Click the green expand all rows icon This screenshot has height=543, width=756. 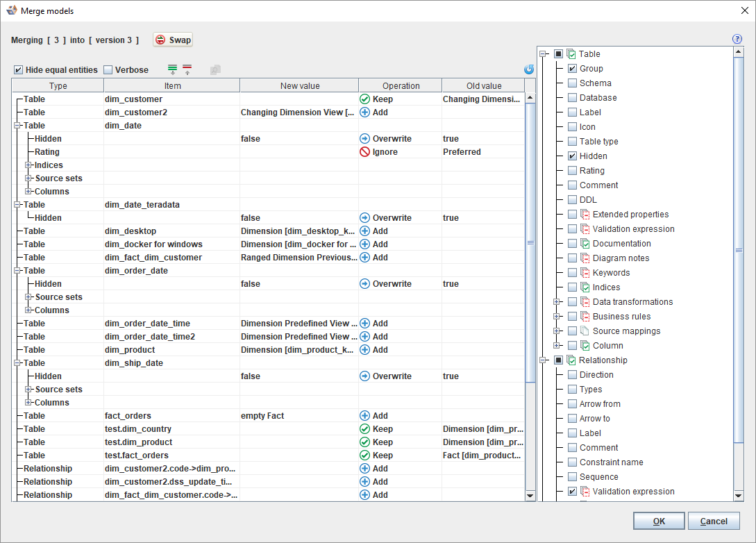pyautogui.click(x=172, y=69)
